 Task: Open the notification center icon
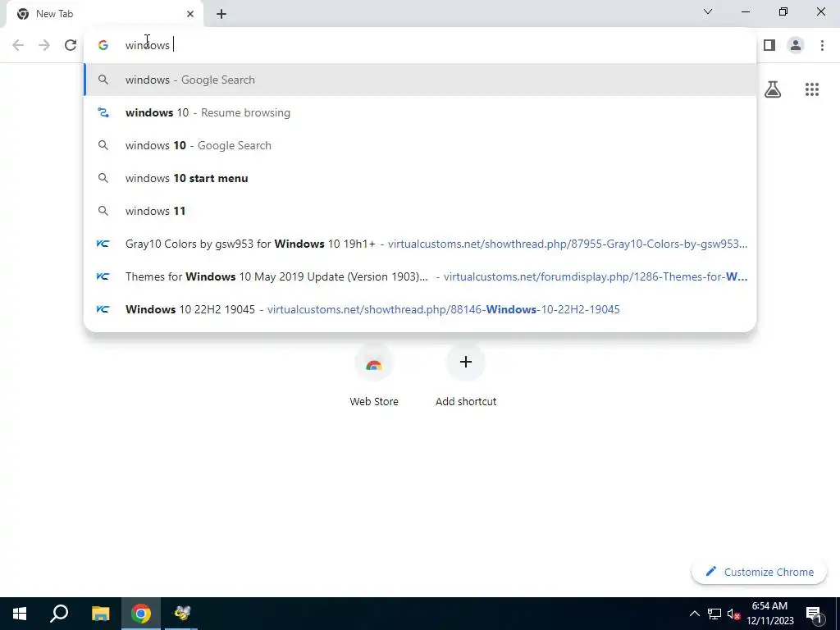pyautogui.click(x=814, y=614)
